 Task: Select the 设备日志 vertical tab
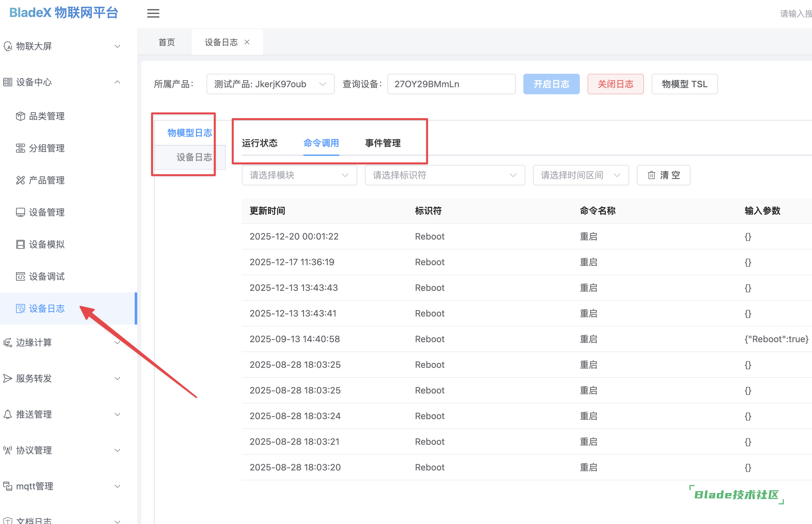tap(194, 157)
